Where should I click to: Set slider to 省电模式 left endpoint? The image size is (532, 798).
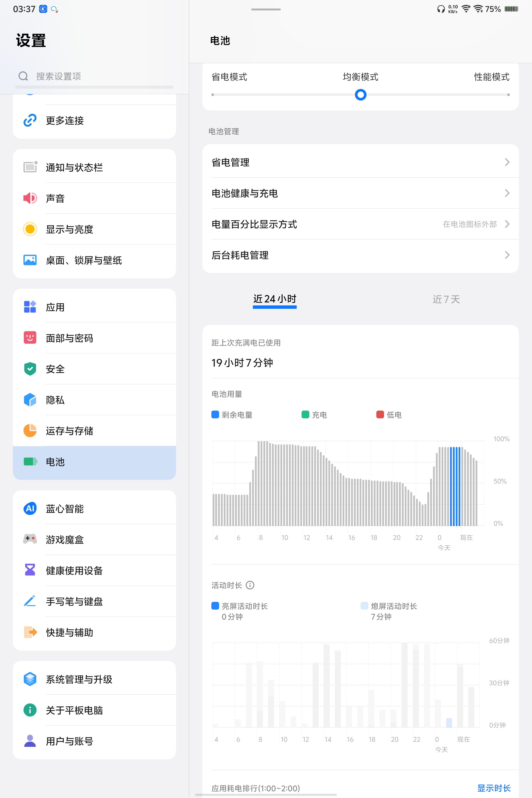[x=213, y=95]
